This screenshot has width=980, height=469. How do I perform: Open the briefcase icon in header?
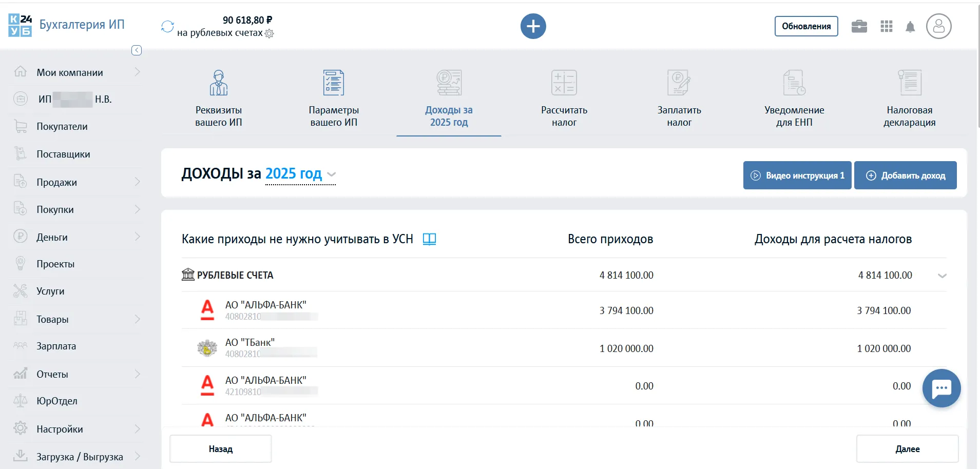click(859, 26)
